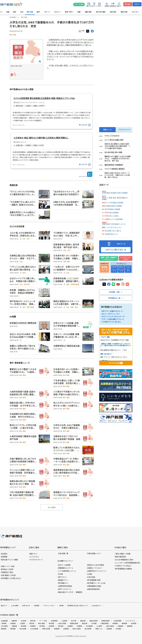Click the arrow icon in the 土日祝休み job card

coord(89,164)
